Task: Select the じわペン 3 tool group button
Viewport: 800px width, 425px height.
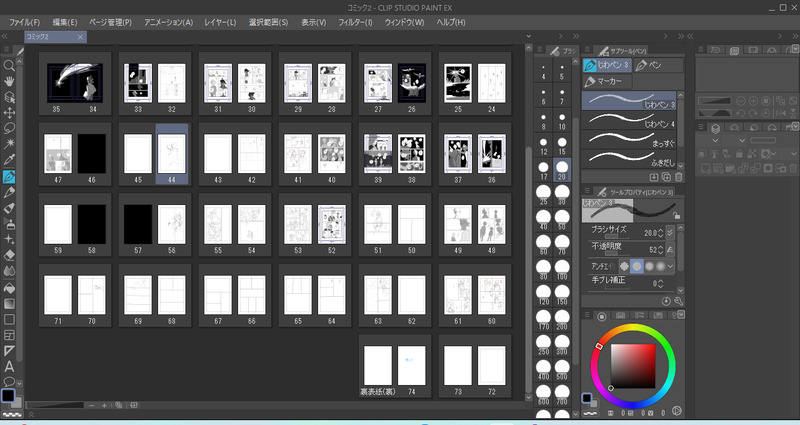Action: 607,65
